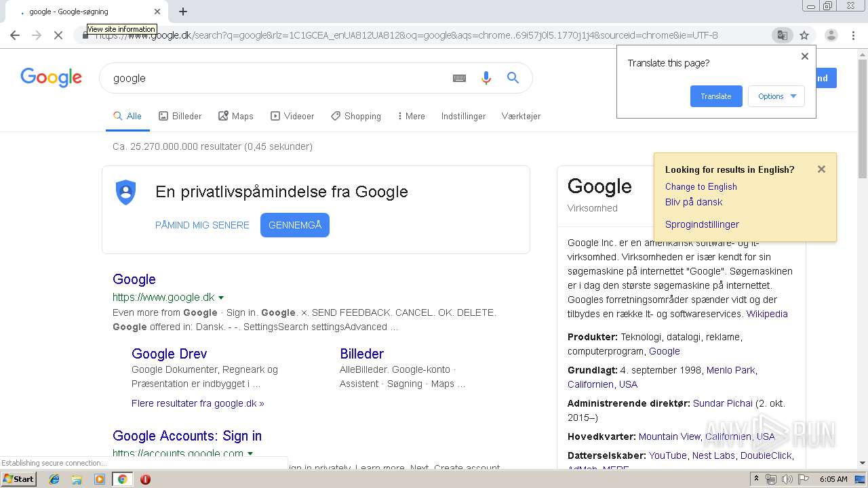Open a new browser tab
Viewport: 868px width, 488px height.
click(183, 12)
